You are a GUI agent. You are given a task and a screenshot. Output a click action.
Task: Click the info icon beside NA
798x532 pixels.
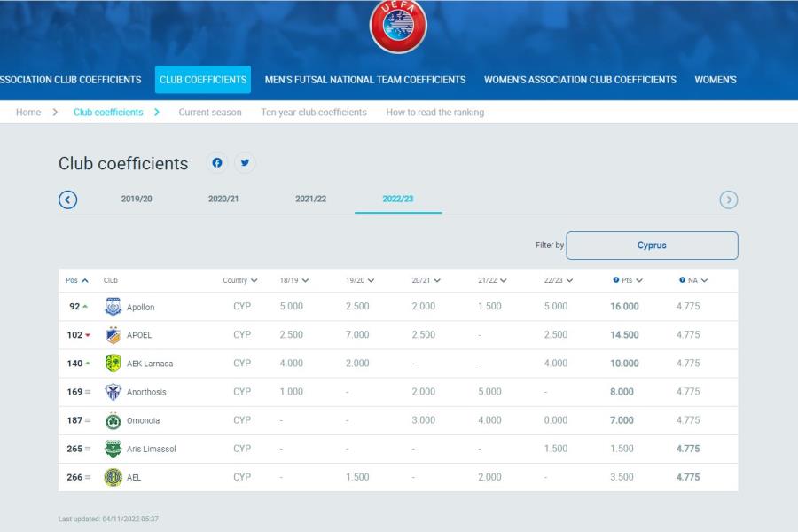tap(682, 280)
